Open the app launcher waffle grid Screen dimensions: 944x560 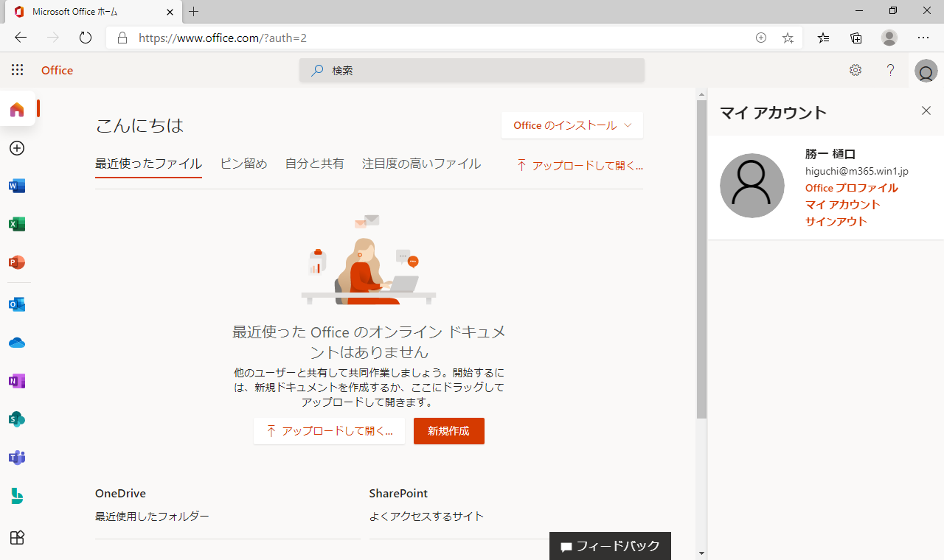point(17,70)
